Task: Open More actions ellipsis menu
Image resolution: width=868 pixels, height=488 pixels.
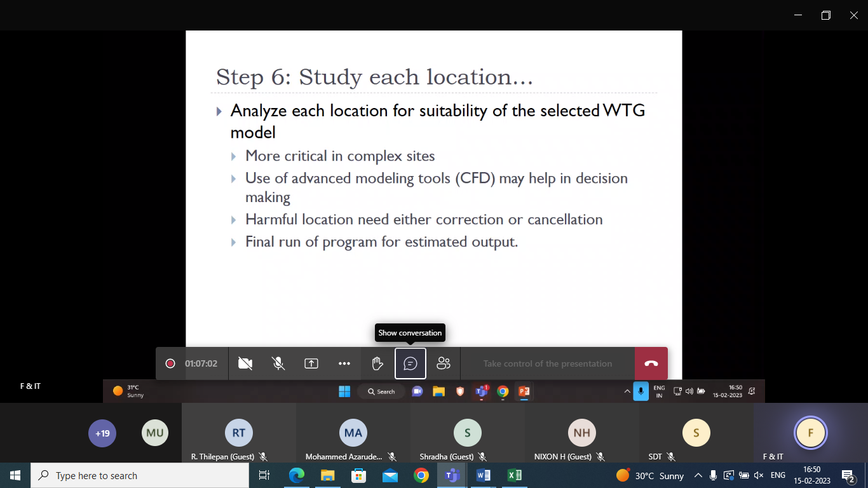Action: point(344,363)
